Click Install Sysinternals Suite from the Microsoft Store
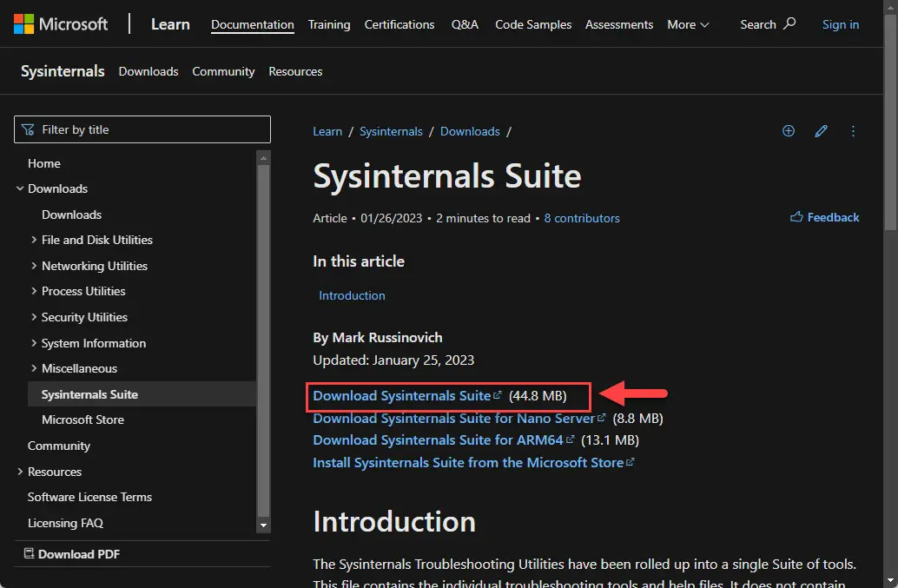 (x=468, y=463)
